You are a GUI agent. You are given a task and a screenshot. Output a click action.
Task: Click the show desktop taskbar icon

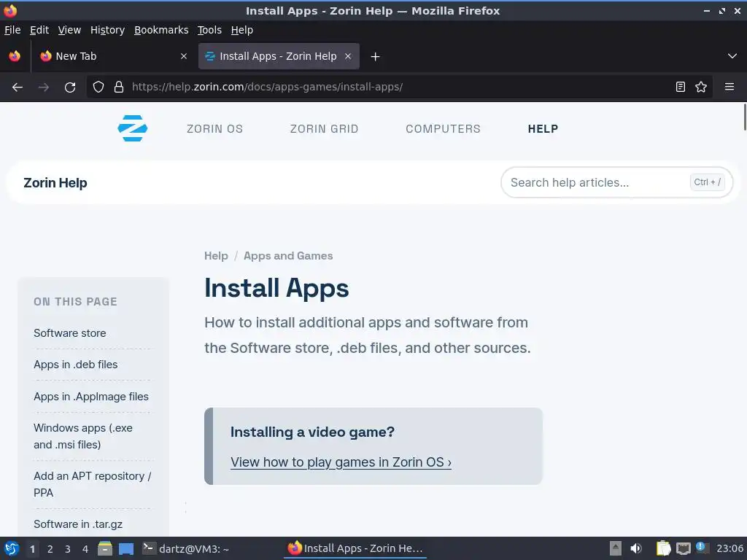[125, 549]
